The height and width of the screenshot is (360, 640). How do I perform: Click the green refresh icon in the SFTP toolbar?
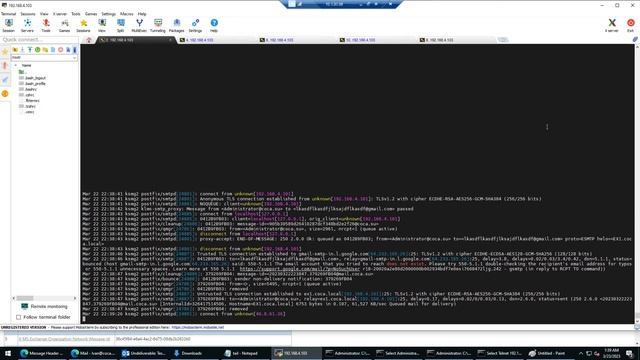point(38,50)
